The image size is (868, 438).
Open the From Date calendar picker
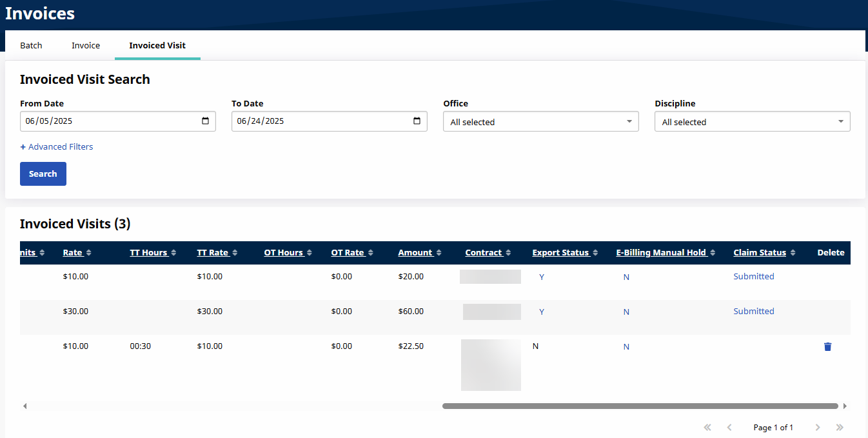[205, 121]
